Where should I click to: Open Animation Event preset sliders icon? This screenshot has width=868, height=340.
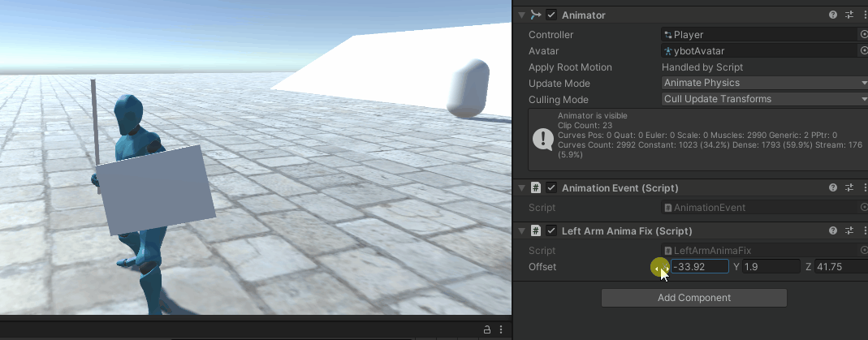849,188
